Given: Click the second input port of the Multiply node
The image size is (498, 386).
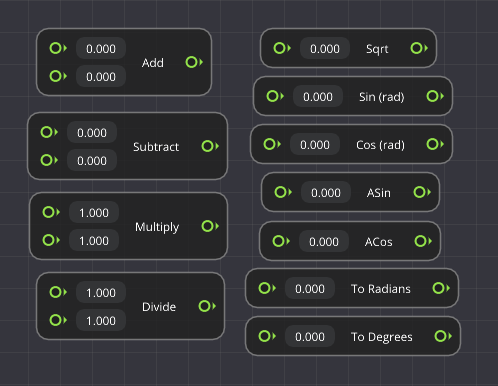Looking at the screenshot, I should [51, 240].
